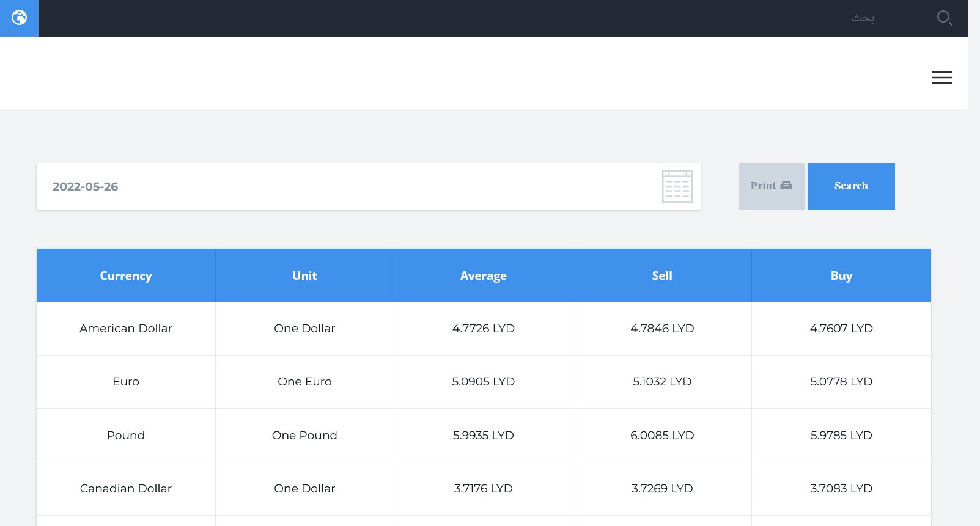
Task: Click Euro buy rate 5.0778 LYD
Action: 841,382
